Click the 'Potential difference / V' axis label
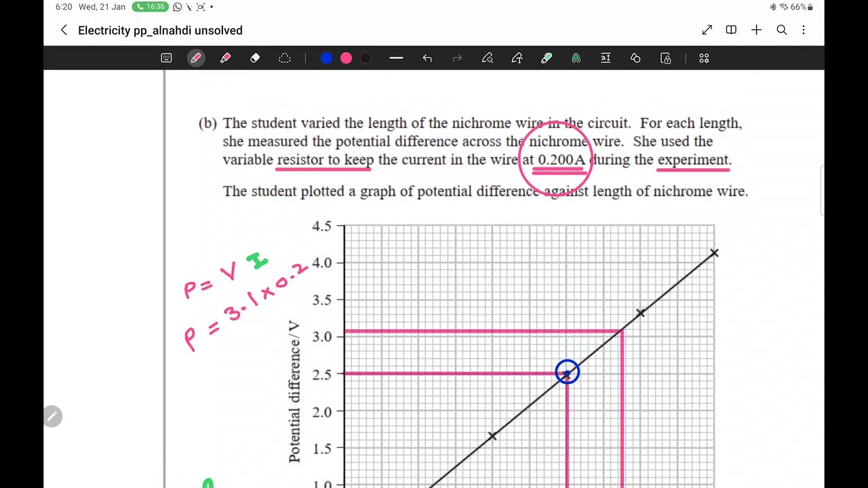Viewport: 868px width, 488px height. click(x=294, y=391)
